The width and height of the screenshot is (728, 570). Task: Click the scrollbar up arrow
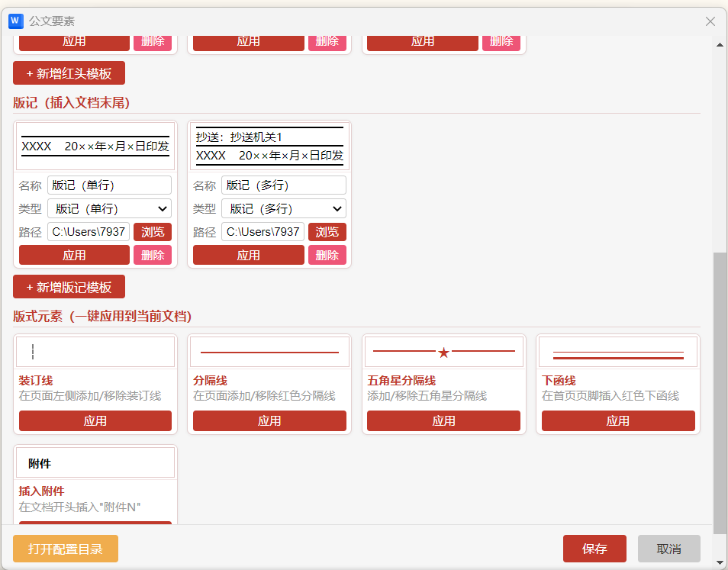point(720,45)
